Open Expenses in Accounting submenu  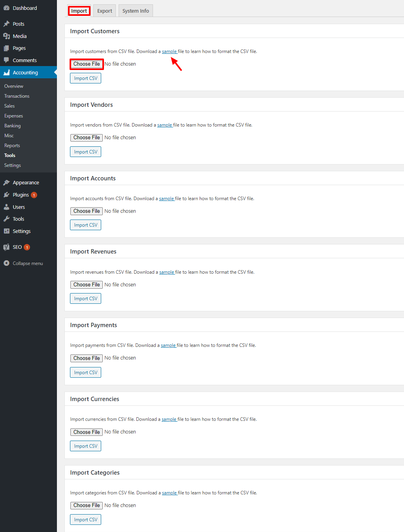[x=14, y=116]
